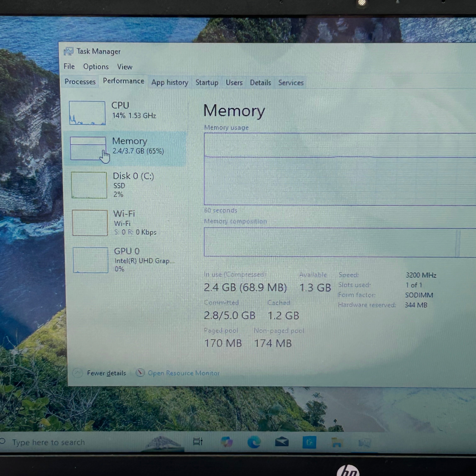Click the "Memory composition" label
The width and height of the screenshot is (476, 476).
point(235,221)
